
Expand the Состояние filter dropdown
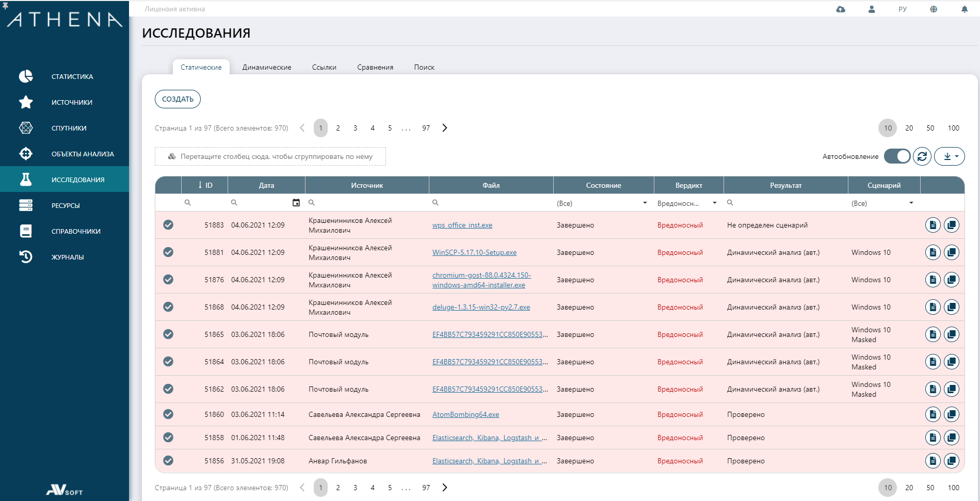645,203
